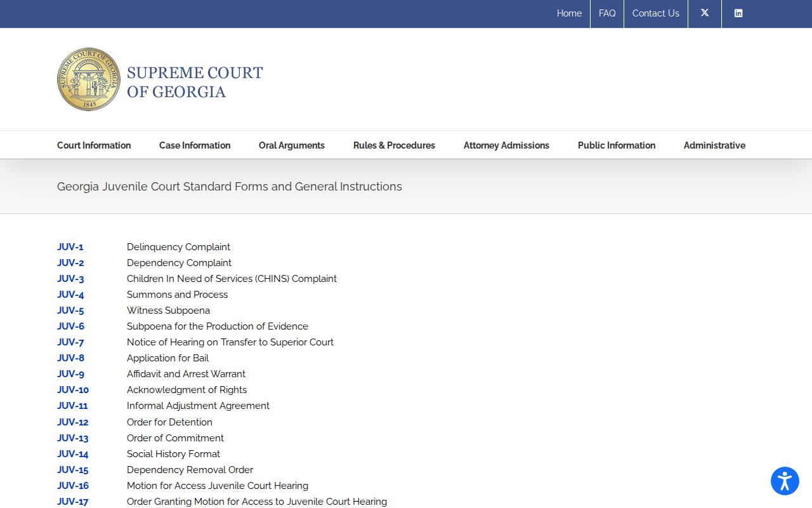
Task: Open the JUV-11 form link
Action: pyautogui.click(x=72, y=406)
